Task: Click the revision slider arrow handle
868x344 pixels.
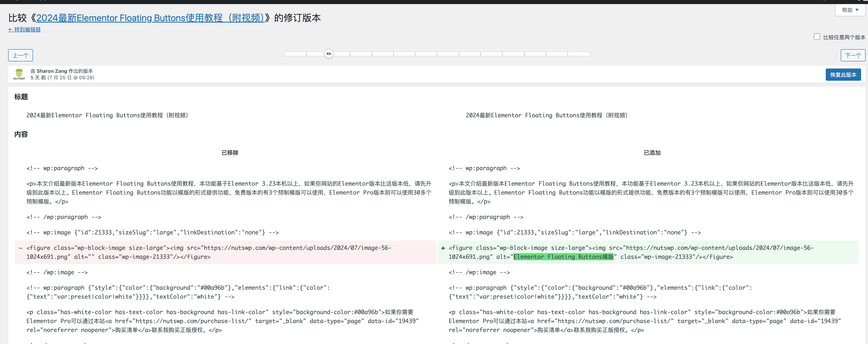Action: 329,54
